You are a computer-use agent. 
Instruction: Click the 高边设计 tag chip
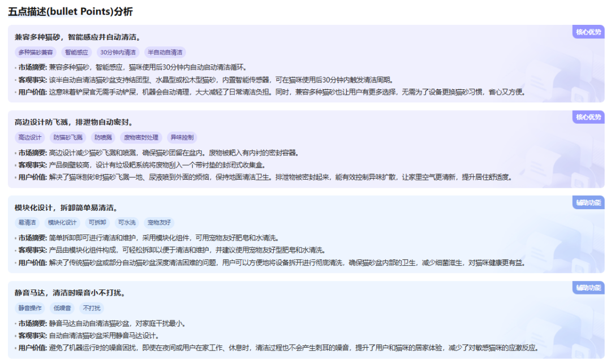(x=29, y=137)
